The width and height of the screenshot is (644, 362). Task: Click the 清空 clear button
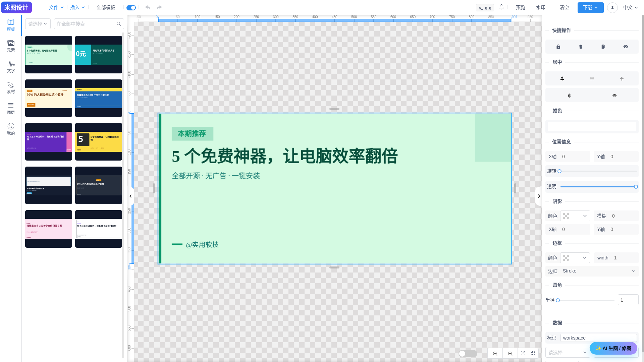click(x=564, y=7)
